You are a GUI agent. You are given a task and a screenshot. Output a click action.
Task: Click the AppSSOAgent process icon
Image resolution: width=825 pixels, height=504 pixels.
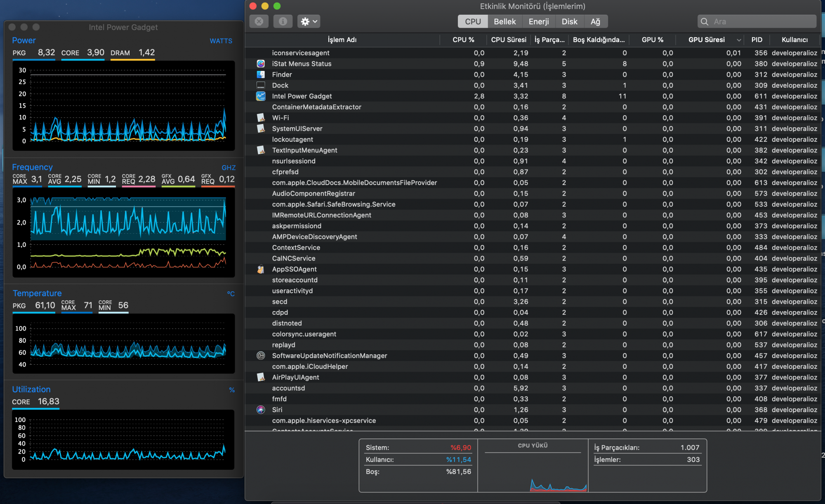click(261, 269)
